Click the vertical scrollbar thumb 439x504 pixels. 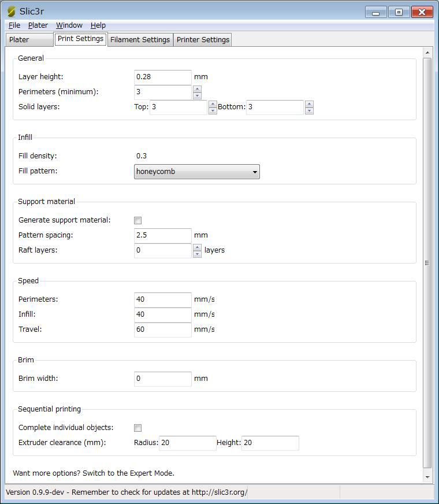427,263
